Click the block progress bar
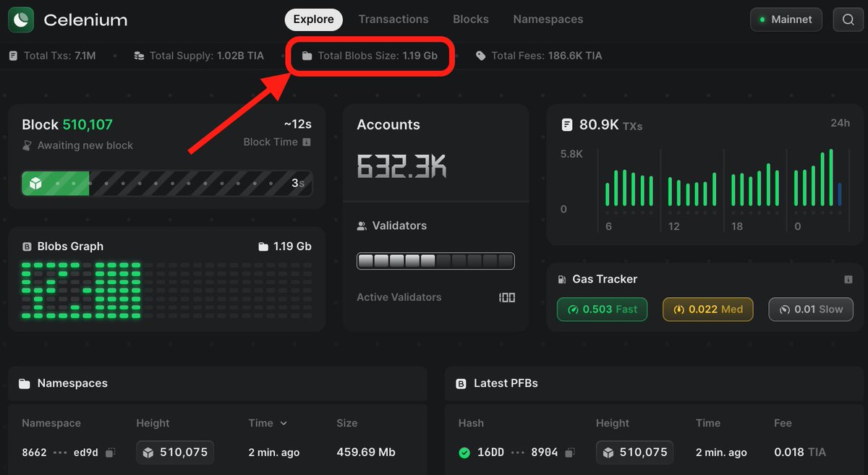 167,184
